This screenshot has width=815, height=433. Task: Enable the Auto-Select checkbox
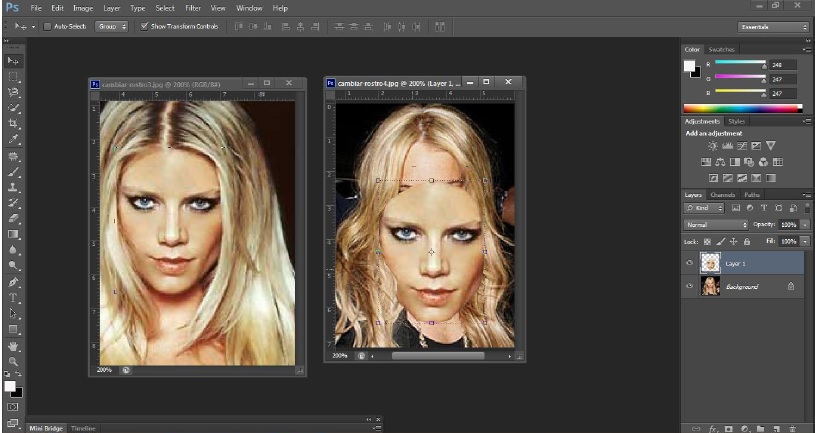click(47, 26)
